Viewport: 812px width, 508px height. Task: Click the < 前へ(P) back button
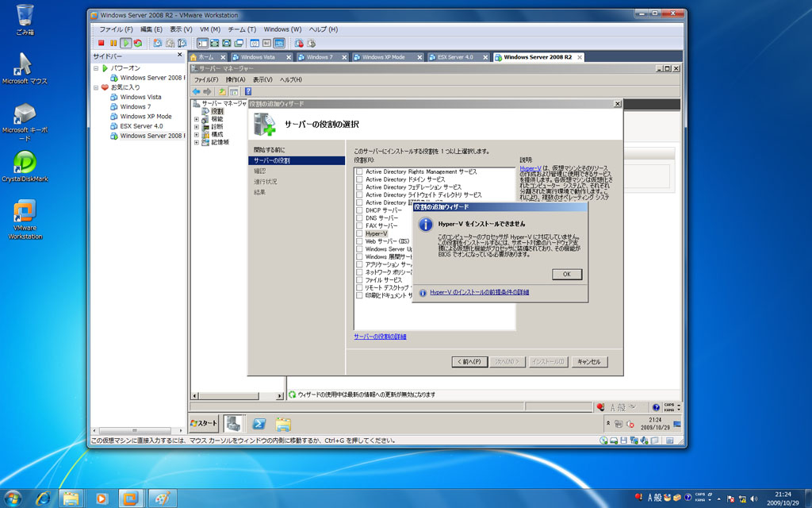point(469,362)
